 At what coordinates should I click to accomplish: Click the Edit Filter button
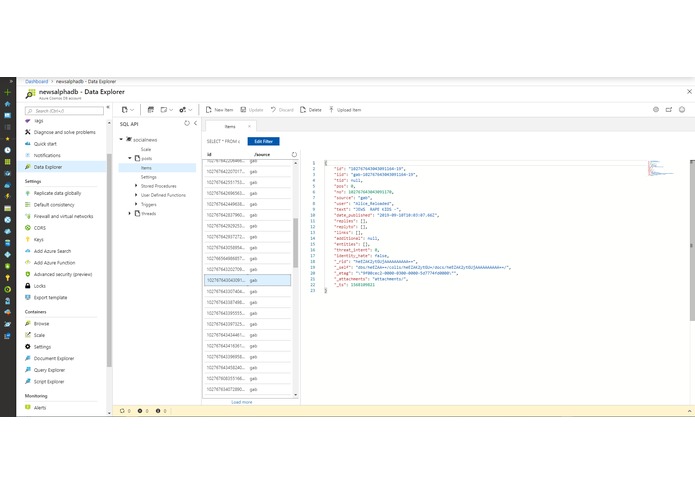pyautogui.click(x=263, y=141)
